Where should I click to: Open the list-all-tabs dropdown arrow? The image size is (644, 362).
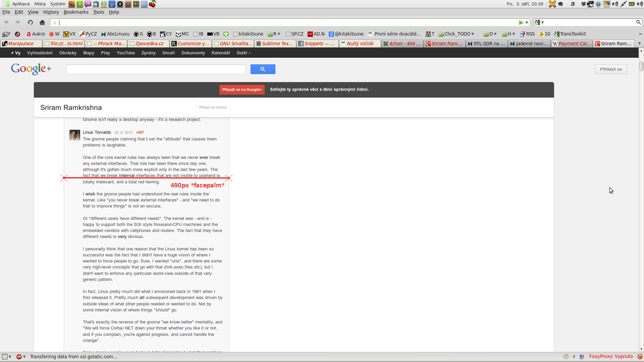pos(639,44)
